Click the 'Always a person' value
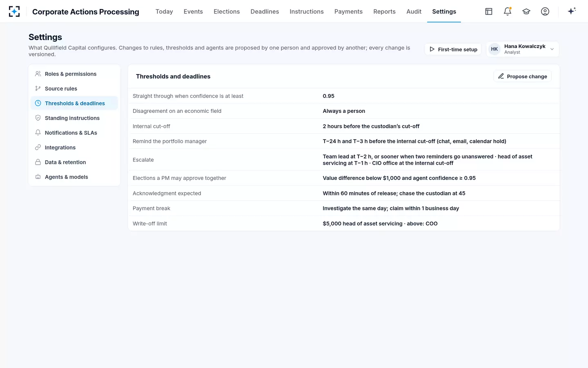This screenshot has height=368, width=588. click(x=344, y=111)
